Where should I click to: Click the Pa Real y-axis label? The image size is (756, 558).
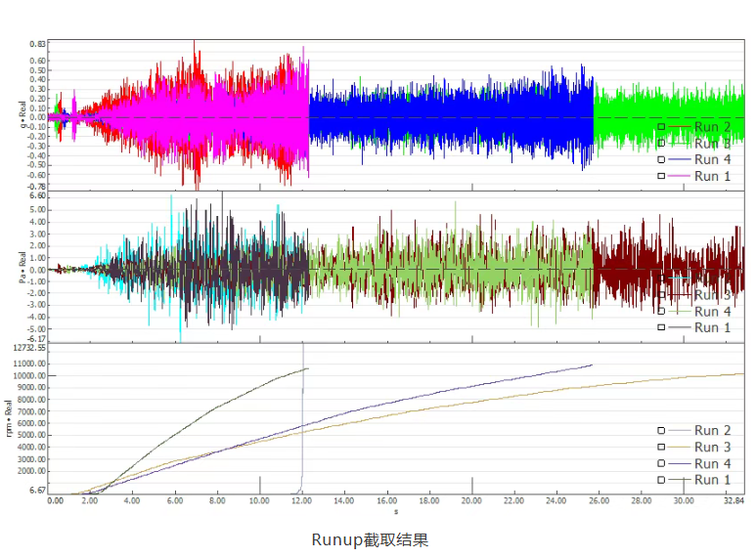pyautogui.click(x=22, y=267)
